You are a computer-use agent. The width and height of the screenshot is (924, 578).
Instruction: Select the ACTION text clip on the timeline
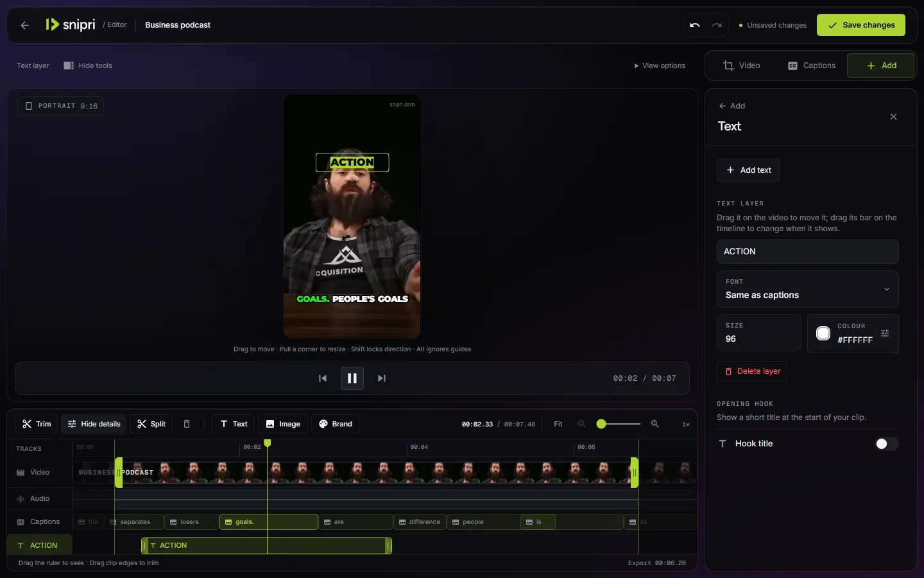tap(266, 545)
